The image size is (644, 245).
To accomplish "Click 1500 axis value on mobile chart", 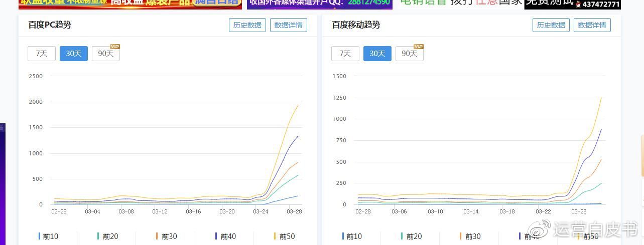I will [340, 76].
